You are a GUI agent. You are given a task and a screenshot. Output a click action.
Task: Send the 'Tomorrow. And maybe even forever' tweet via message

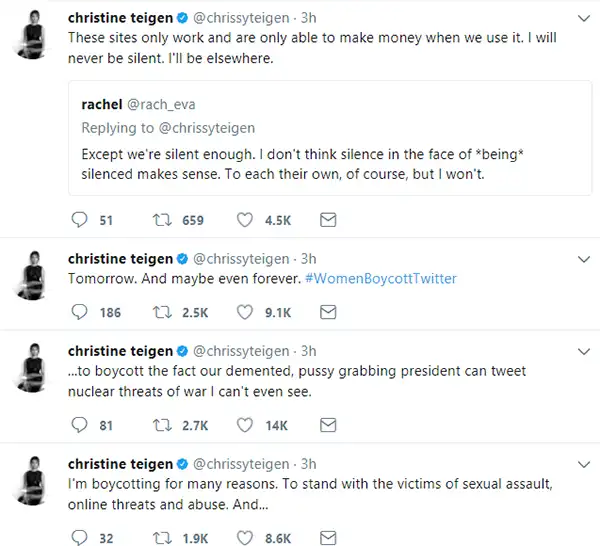328,312
